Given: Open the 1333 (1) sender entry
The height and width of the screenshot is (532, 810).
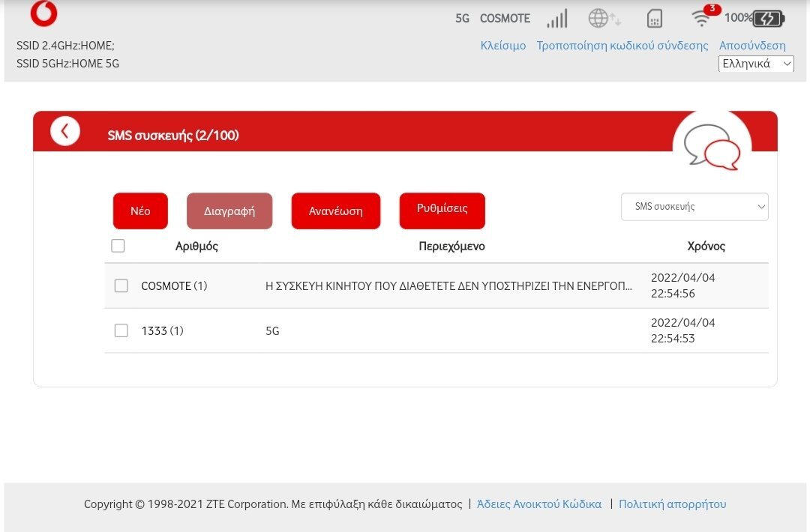Looking at the screenshot, I should [162, 330].
